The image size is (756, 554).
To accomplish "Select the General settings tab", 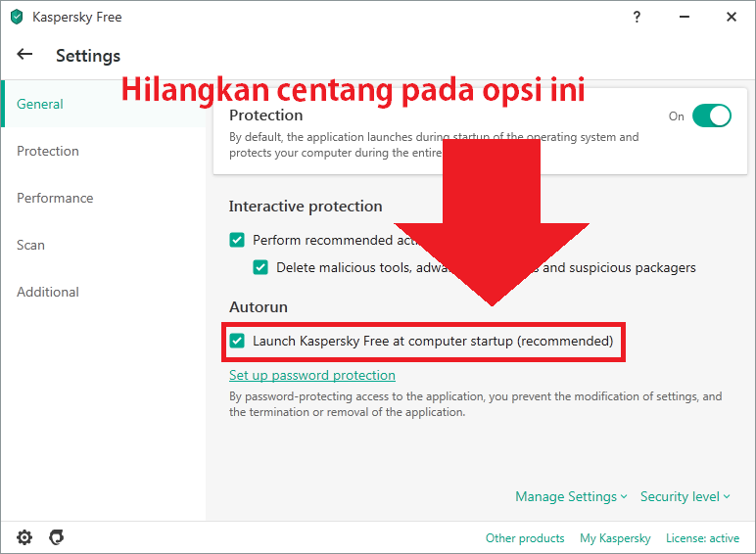I will coord(103,104).
